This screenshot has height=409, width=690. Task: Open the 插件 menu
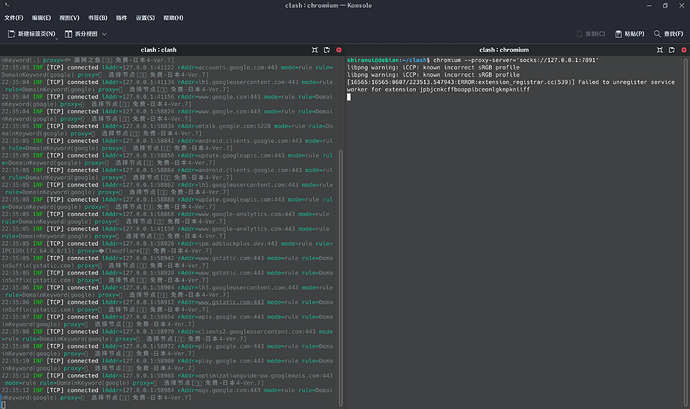(121, 18)
